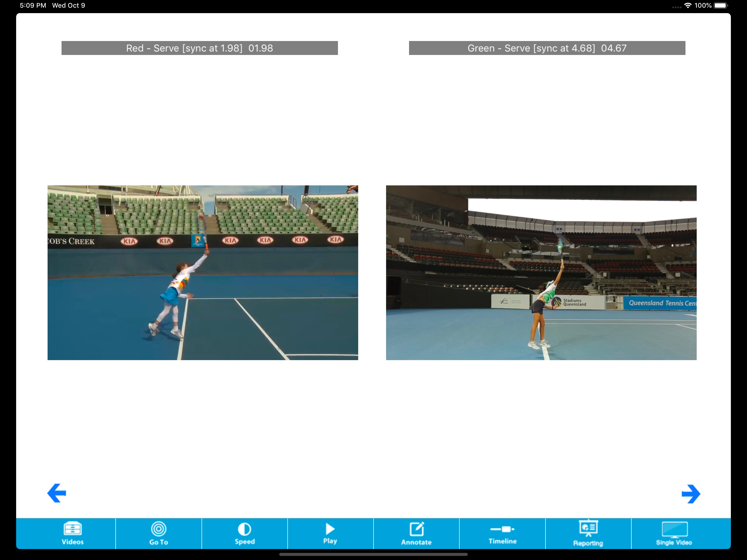
Task: Open the Go To tool
Action: pyautogui.click(x=158, y=533)
